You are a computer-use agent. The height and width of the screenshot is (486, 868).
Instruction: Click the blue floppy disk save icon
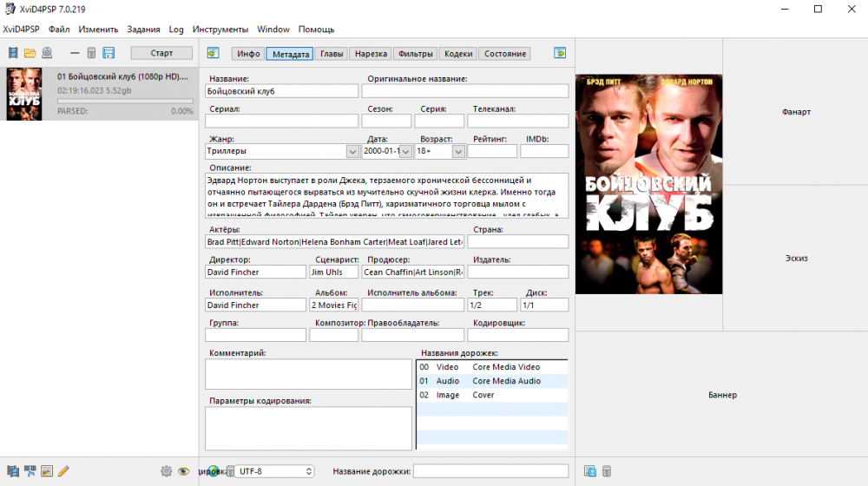(108, 54)
